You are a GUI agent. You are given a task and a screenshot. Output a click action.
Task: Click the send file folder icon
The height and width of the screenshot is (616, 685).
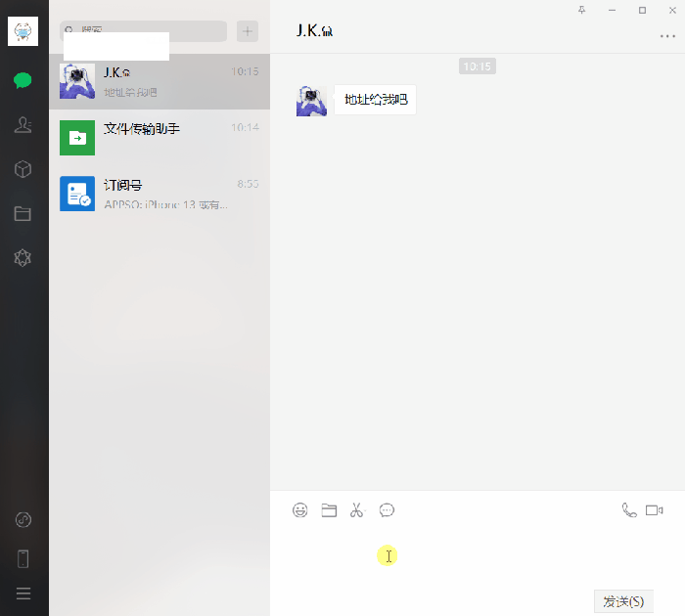[329, 510]
